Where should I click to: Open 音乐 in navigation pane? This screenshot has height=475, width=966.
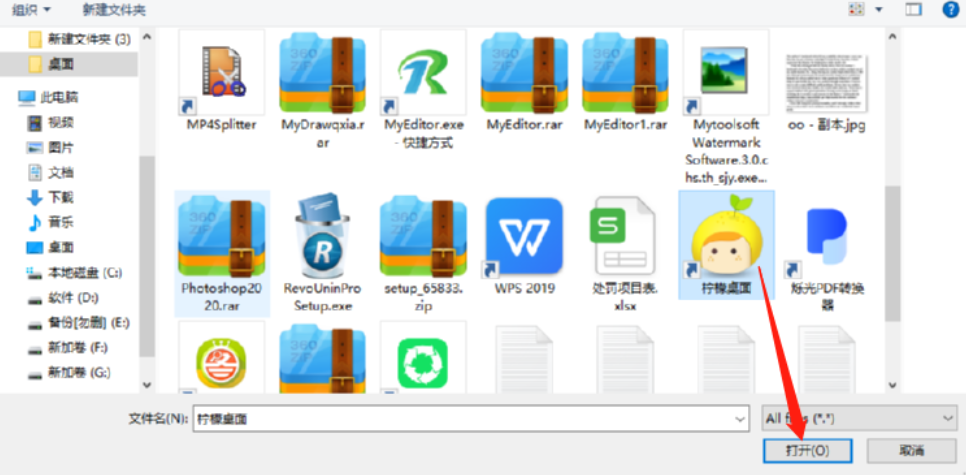click(x=51, y=222)
